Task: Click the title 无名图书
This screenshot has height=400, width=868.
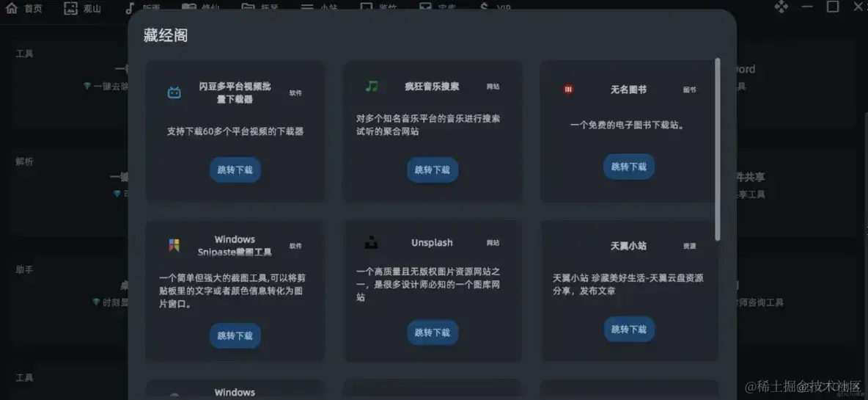Action: [x=628, y=90]
